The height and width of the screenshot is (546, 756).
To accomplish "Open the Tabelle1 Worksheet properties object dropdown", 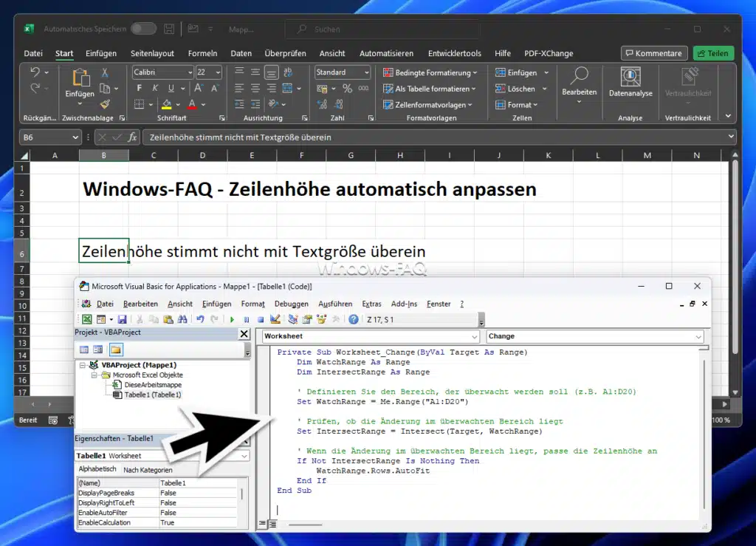I will tap(244, 456).
